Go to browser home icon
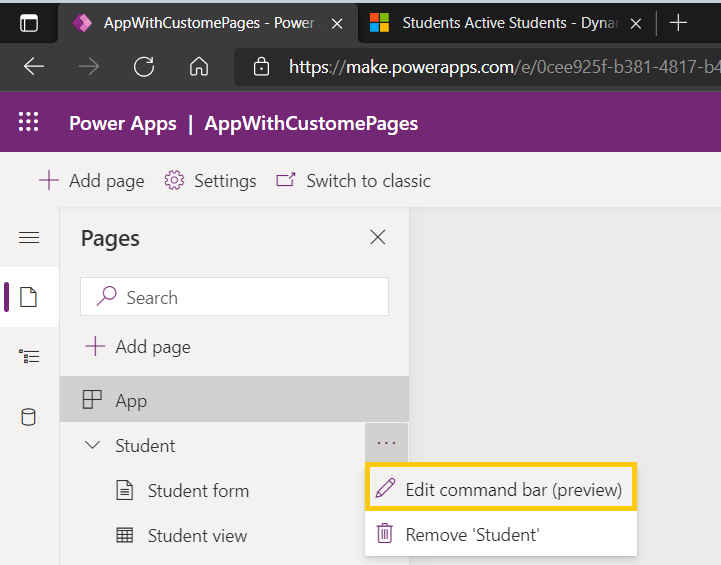 [199, 67]
